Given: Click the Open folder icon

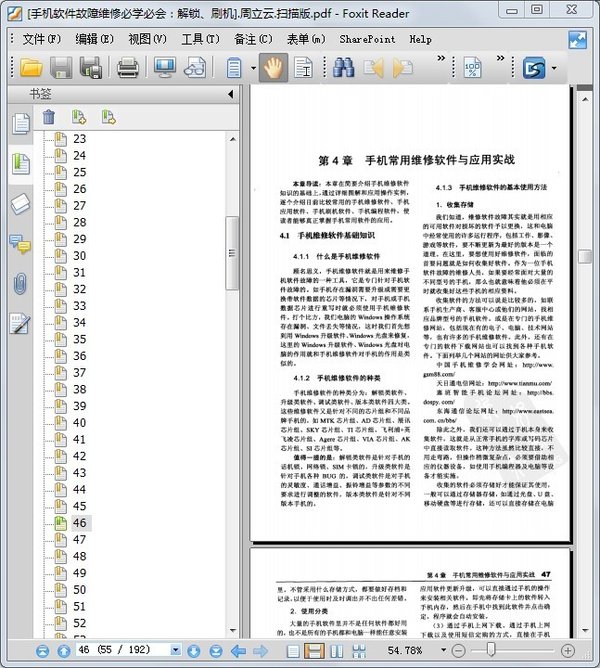Looking at the screenshot, I should tap(32, 68).
